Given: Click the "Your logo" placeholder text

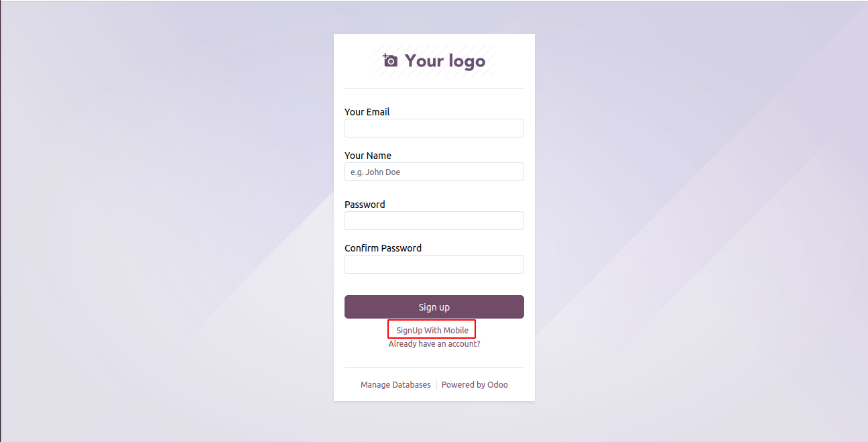Looking at the screenshot, I should click(444, 62).
